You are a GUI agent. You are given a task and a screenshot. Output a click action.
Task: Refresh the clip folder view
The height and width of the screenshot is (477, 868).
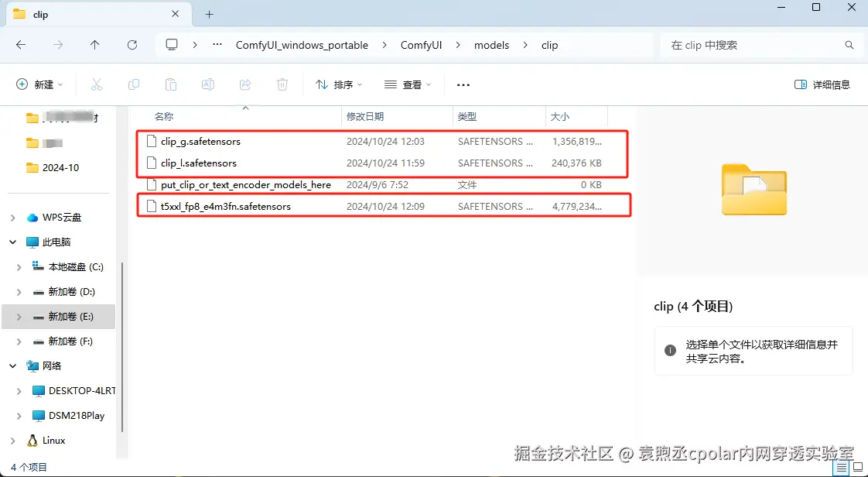pos(132,45)
